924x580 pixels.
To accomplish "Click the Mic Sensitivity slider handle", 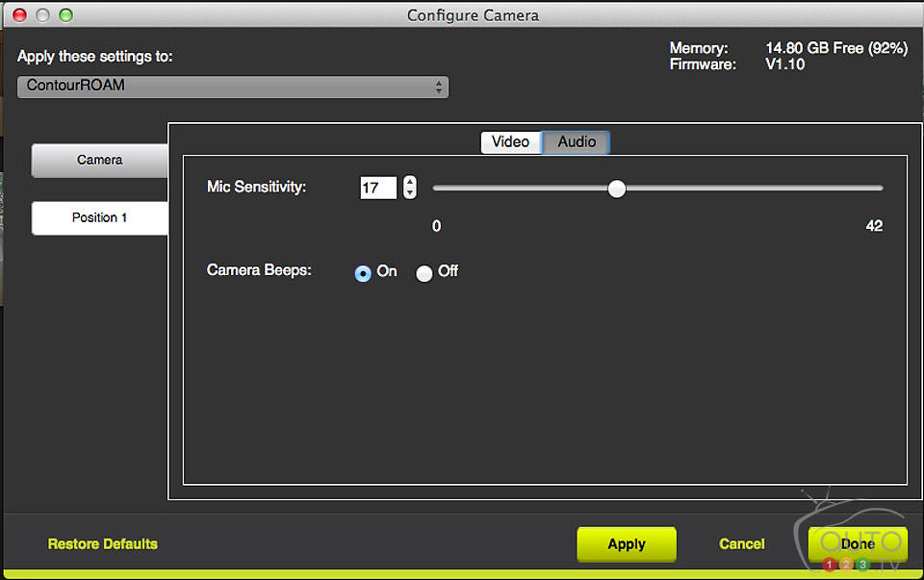I will coord(617,189).
